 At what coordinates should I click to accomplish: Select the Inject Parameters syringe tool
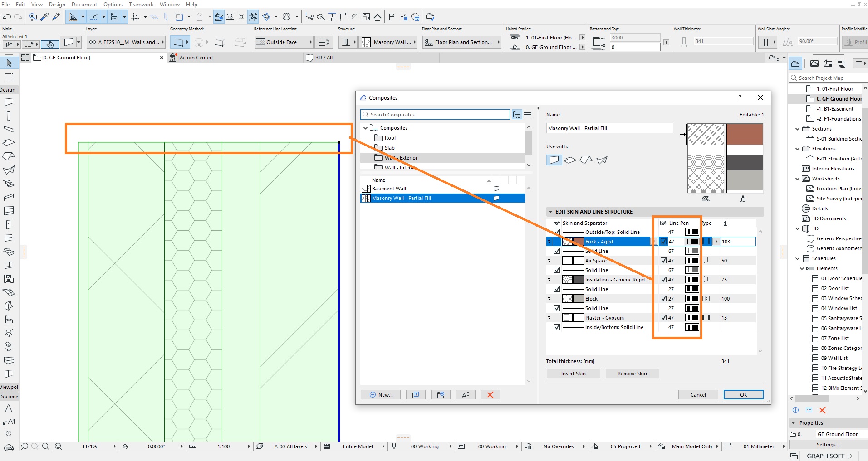coord(56,17)
